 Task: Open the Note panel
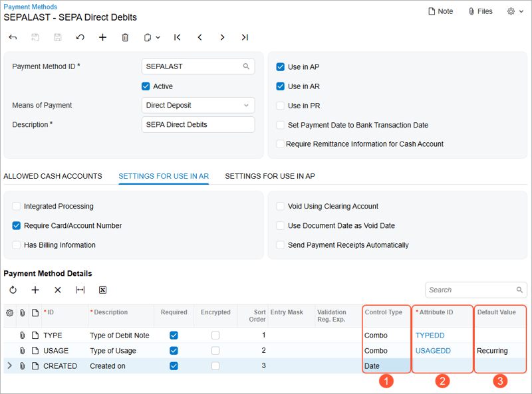click(x=441, y=11)
